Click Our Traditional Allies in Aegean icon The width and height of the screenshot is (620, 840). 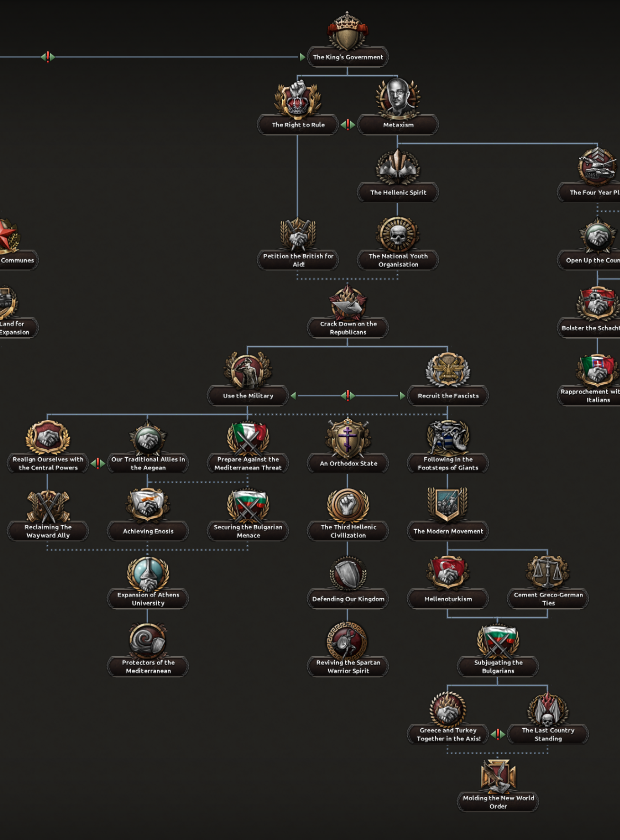click(148, 437)
